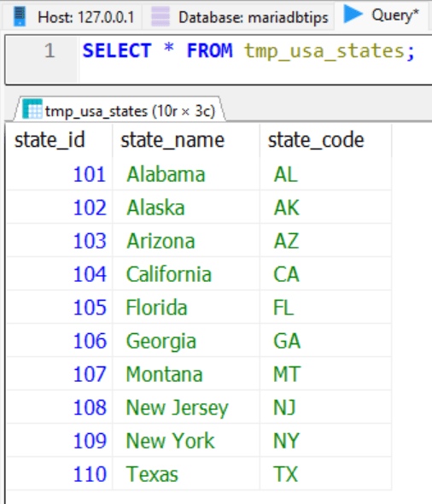Image resolution: width=432 pixels, height=504 pixels.
Task: Click line number 1 in editor gutter
Action: tap(50, 50)
